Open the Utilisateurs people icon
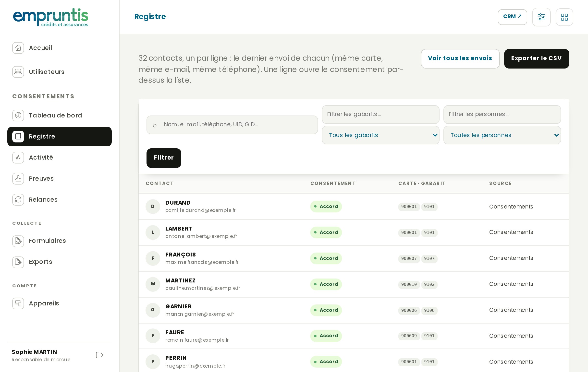Screen dimensions: 588x372 pos(18,72)
